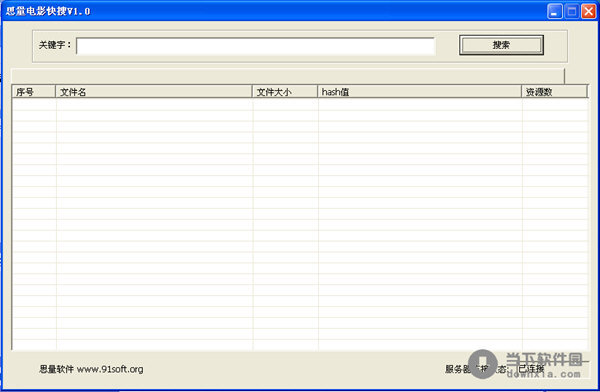The width and height of the screenshot is (600, 392).
Task: Sort by 文件名 column header
Action: pos(154,92)
